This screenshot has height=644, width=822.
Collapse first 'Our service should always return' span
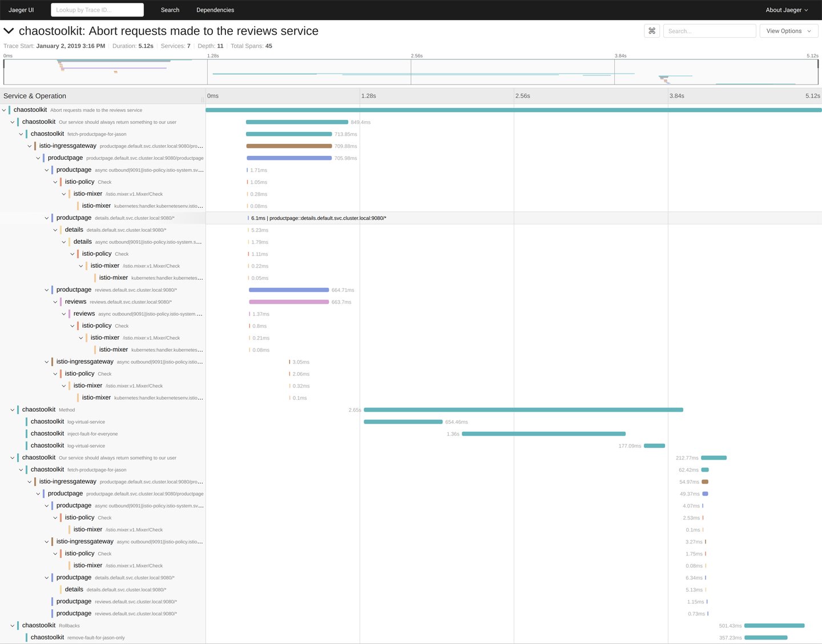point(13,122)
